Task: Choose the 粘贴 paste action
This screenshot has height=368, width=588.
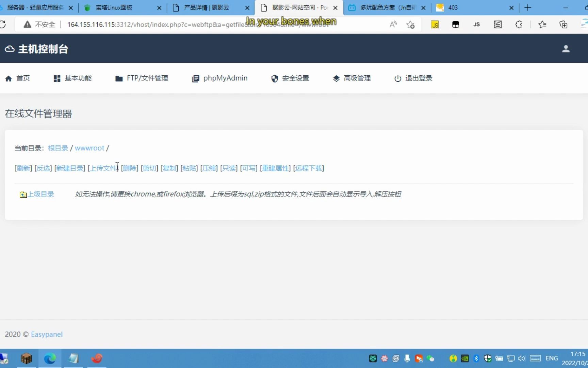Action: 189,168
